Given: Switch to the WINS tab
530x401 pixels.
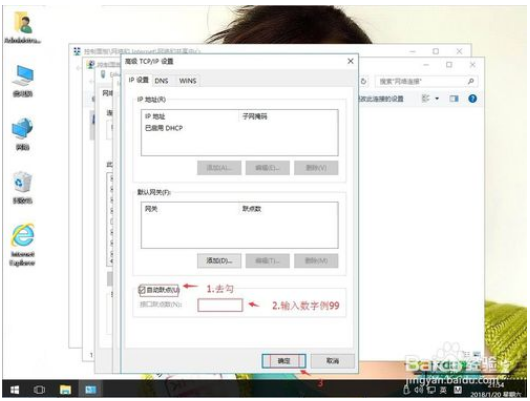Looking at the screenshot, I should (x=187, y=81).
